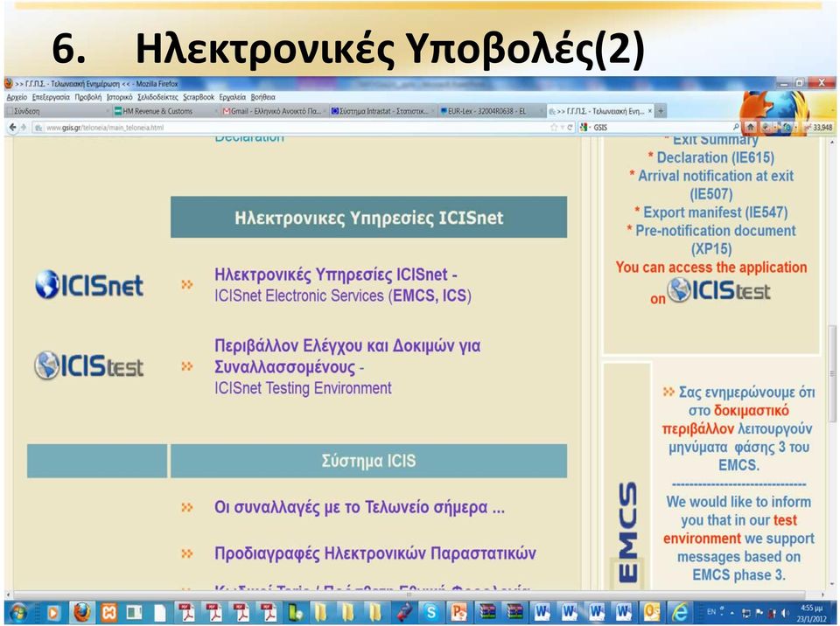Open the Ιστορικό menu
The image size is (840, 626).
[120, 97]
